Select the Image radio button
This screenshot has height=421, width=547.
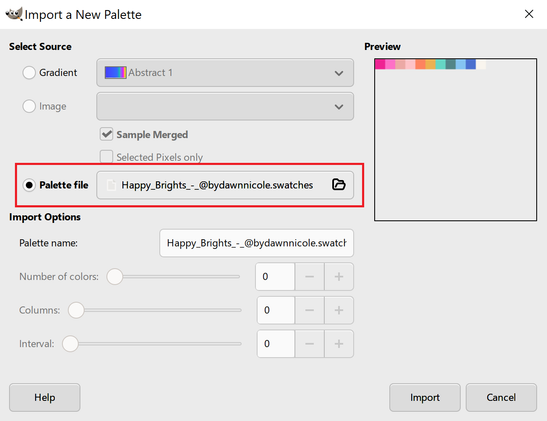point(29,106)
